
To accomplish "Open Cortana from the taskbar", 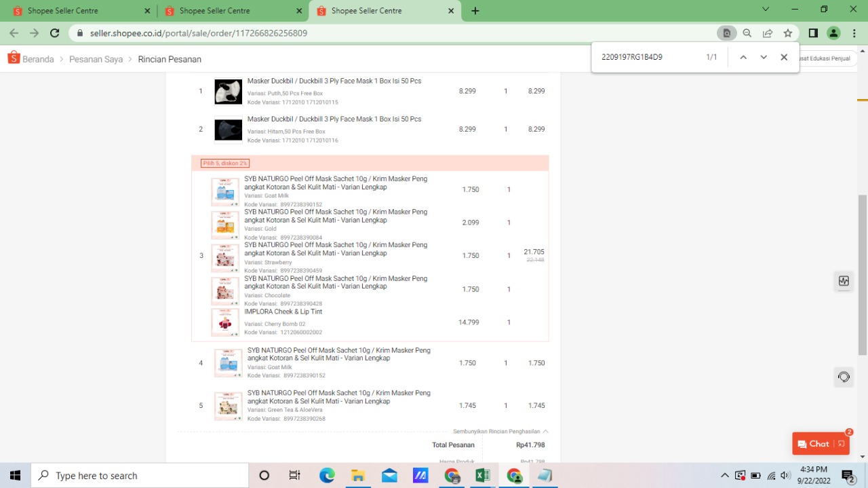I will [264, 476].
